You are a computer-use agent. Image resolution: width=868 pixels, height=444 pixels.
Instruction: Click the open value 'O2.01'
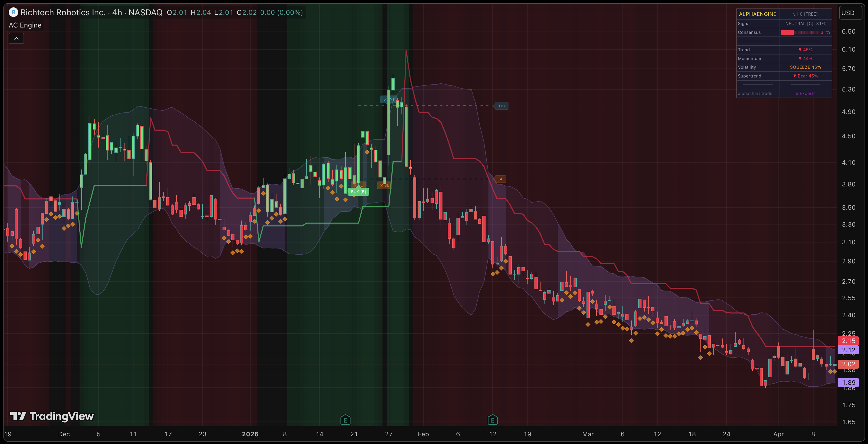point(177,12)
